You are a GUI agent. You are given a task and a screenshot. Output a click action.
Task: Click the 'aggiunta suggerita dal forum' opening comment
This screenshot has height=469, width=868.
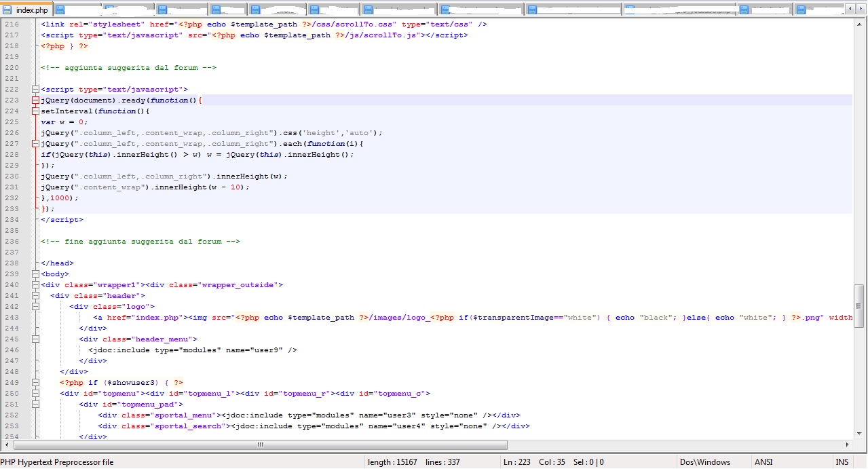(128, 67)
